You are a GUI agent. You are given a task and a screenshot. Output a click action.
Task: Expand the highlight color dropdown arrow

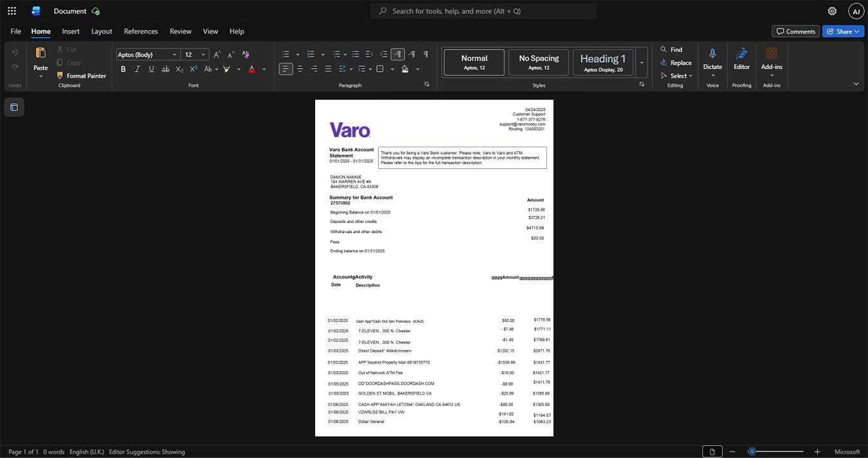(239, 69)
